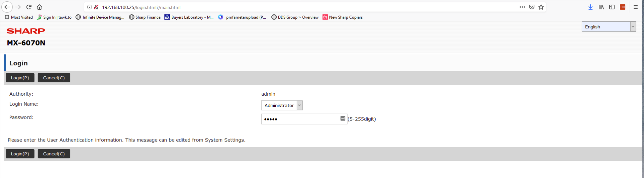Open the New Sharp Copiers bookmark

pyautogui.click(x=342, y=17)
